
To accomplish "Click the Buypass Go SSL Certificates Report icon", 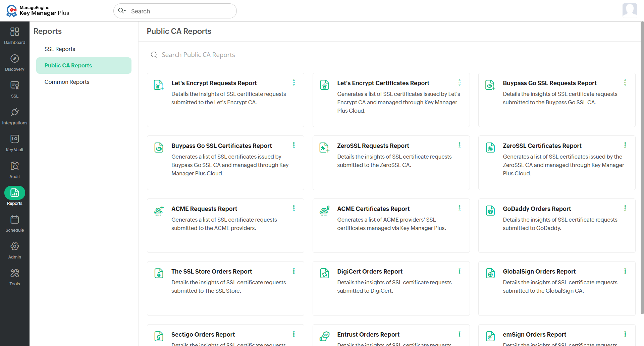I will pyautogui.click(x=159, y=148).
